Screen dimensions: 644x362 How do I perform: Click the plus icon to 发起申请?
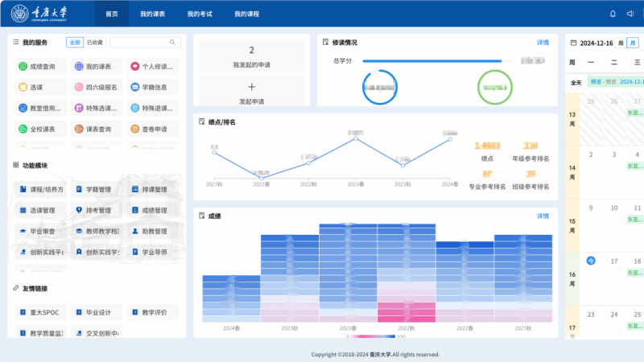[251, 87]
